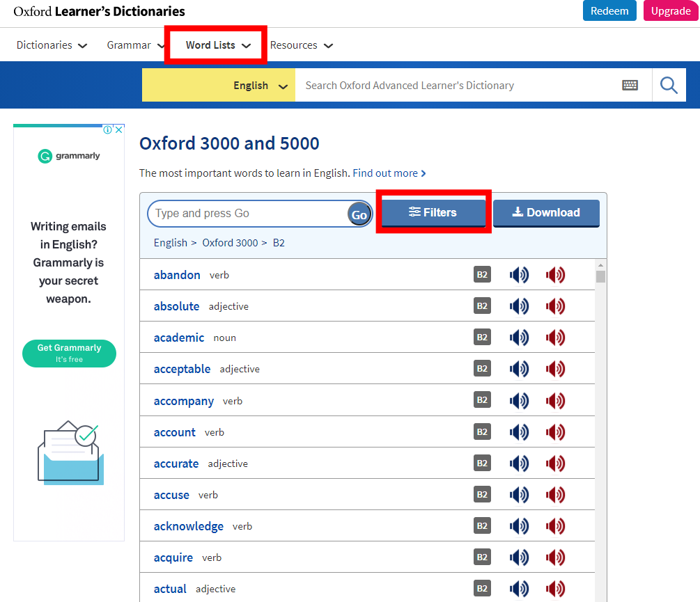Play British pronunciation for actual
700x602 pixels.
tap(519, 589)
